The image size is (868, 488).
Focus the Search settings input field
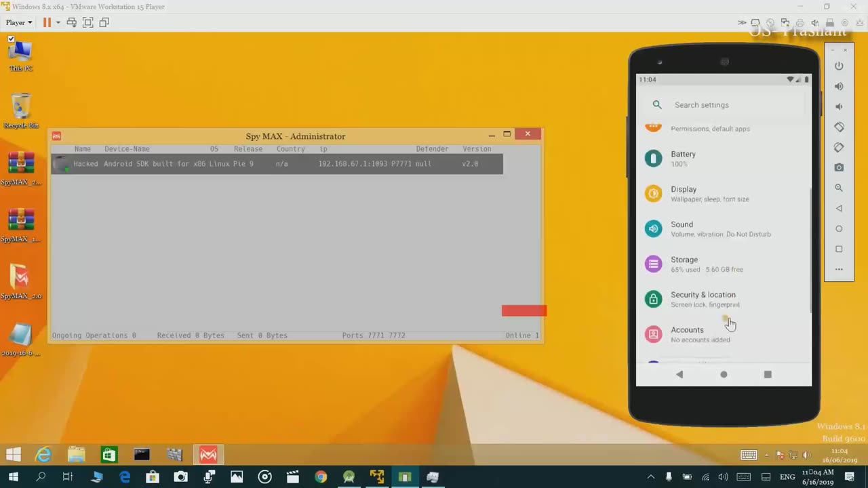(724, 105)
